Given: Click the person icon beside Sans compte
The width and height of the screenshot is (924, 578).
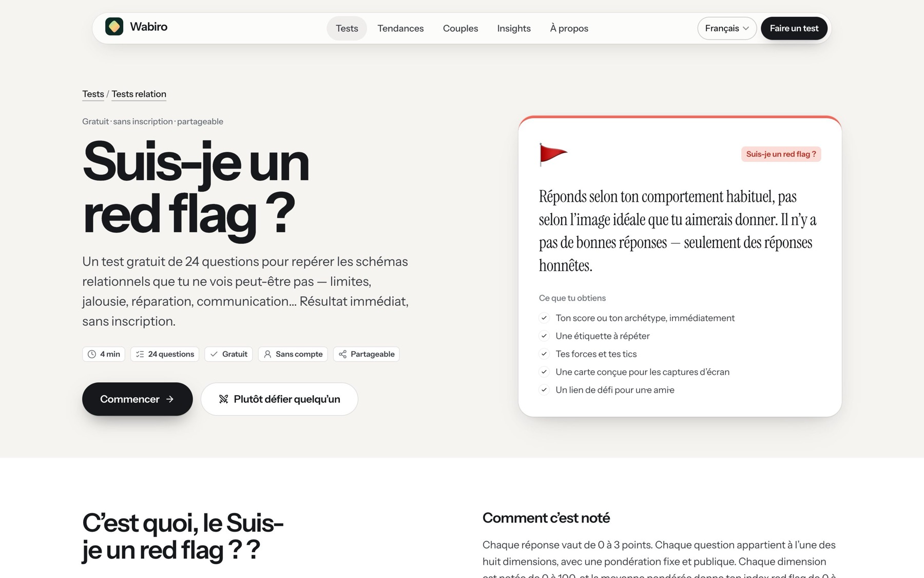Looking at the screenshot, I should click(x=267, y=354).
